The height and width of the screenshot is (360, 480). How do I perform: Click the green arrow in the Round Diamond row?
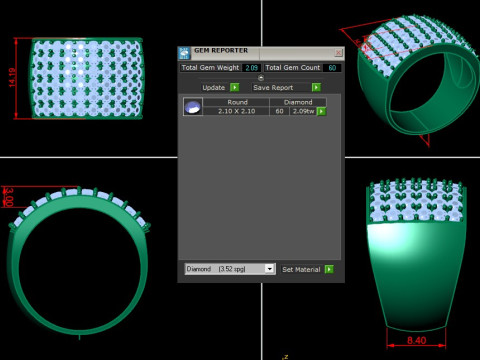tap(321, 111)
